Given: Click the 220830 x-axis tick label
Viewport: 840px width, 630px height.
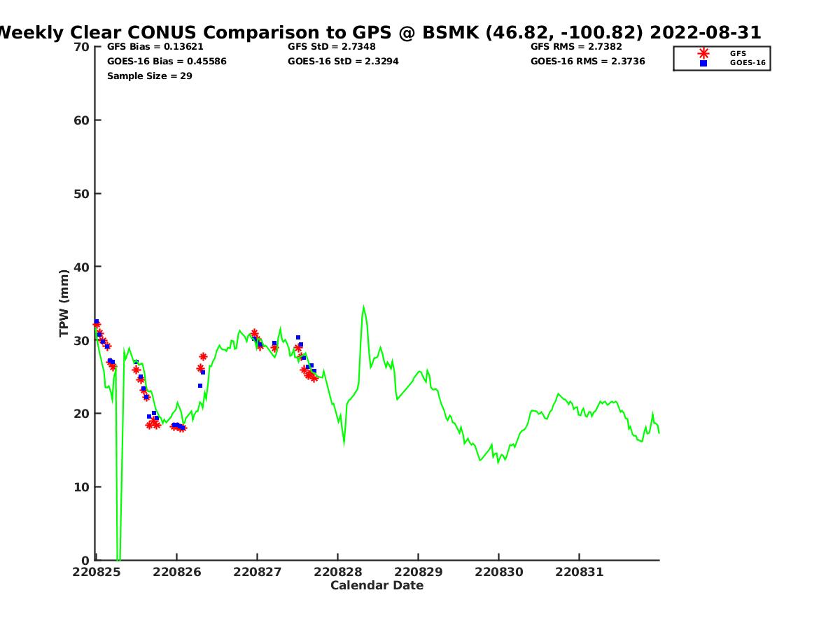Looking at the screenshot, I should [498, 572].
